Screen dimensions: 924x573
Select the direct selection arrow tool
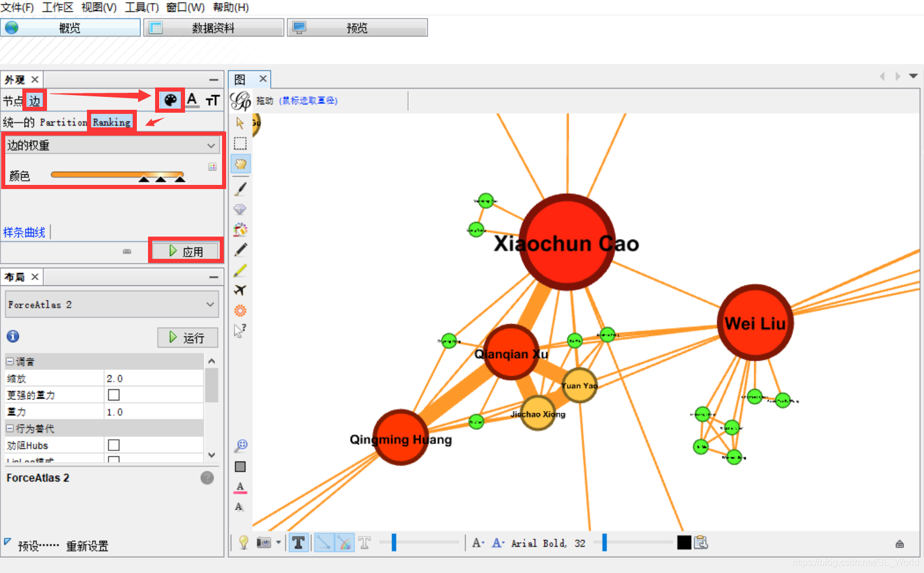click(240, 123)
